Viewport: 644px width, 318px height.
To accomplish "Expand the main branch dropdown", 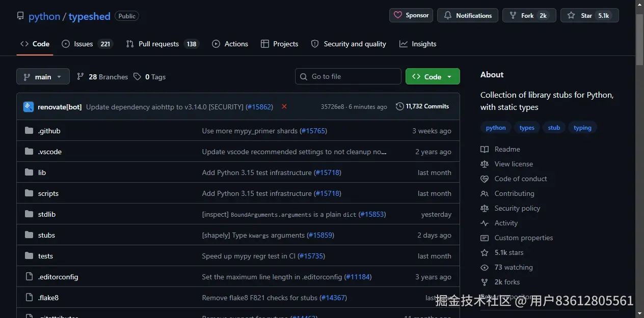I will point(43,76).
